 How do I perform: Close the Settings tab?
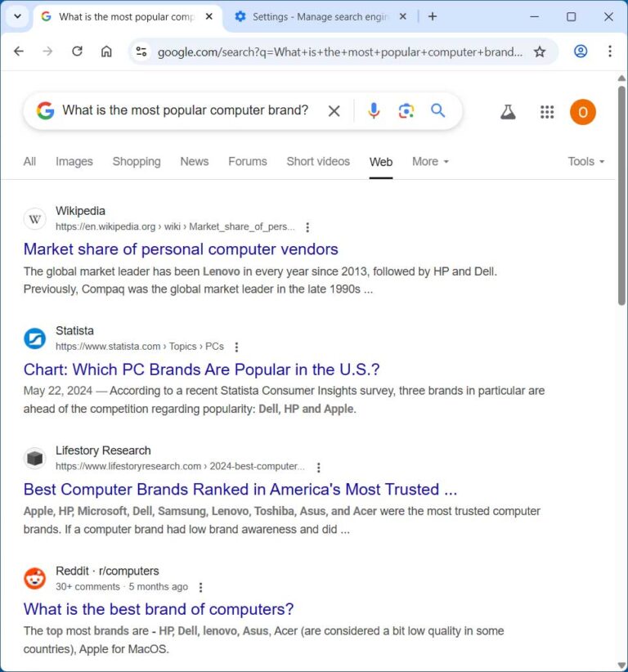click(402, 16)
